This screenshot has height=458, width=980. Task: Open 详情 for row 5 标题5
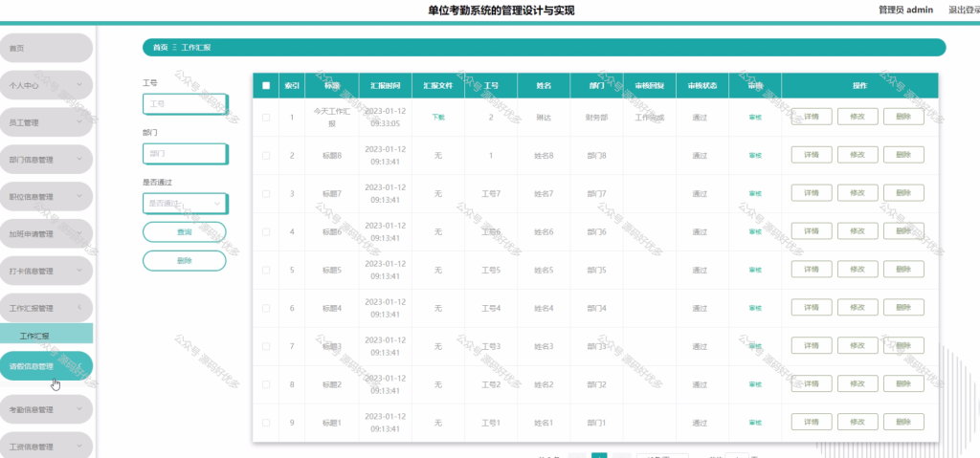pos(812,270)
